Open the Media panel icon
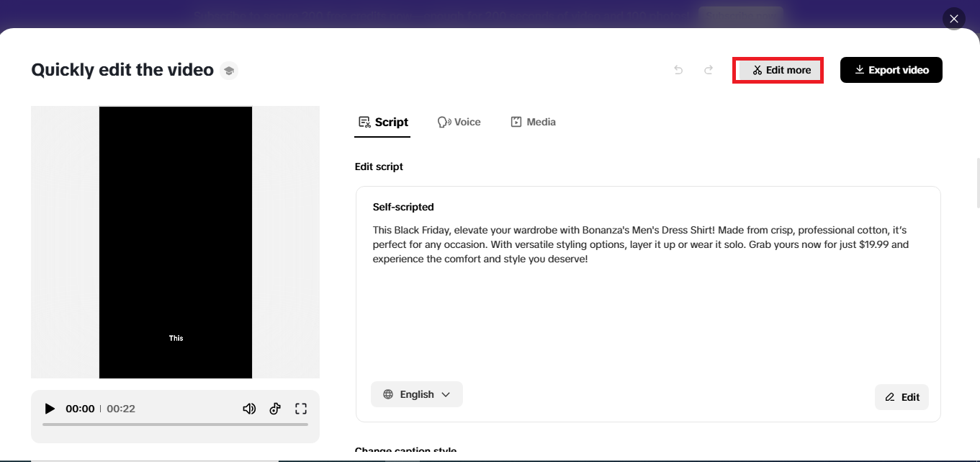Screen dimensions: 980x462 (516, 121)
